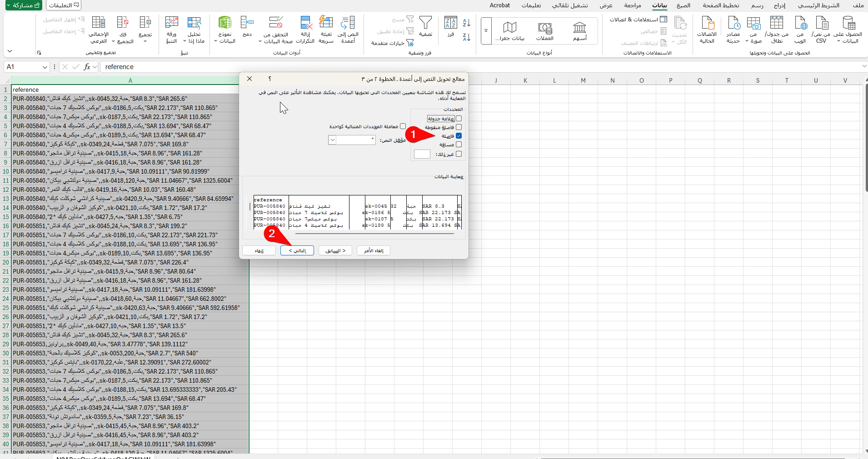Click the From Text/CSV import icon
This screenshot has width=868, height=459.
[822, 24]
